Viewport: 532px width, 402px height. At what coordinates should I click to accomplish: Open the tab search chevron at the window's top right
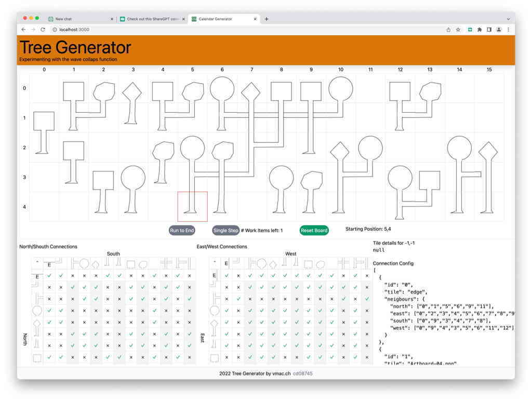[508, 19]
